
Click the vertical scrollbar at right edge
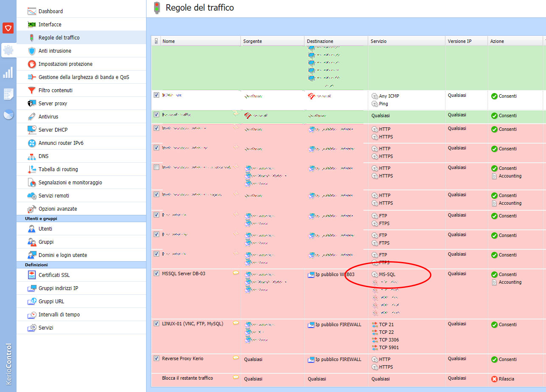coord(544,170)
